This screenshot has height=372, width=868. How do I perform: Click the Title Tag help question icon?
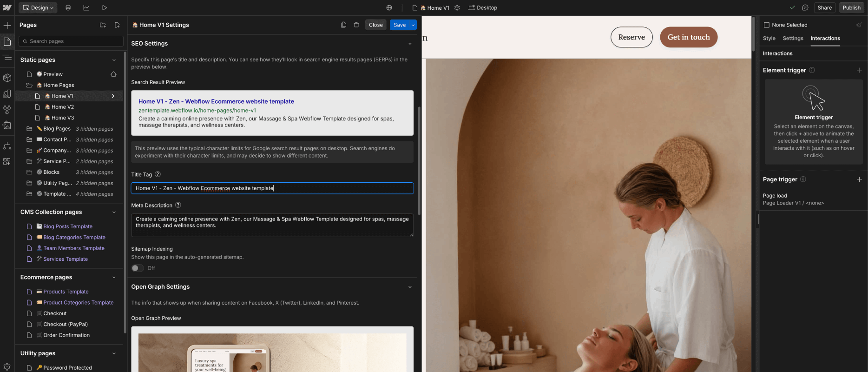[x=158, y=174]
